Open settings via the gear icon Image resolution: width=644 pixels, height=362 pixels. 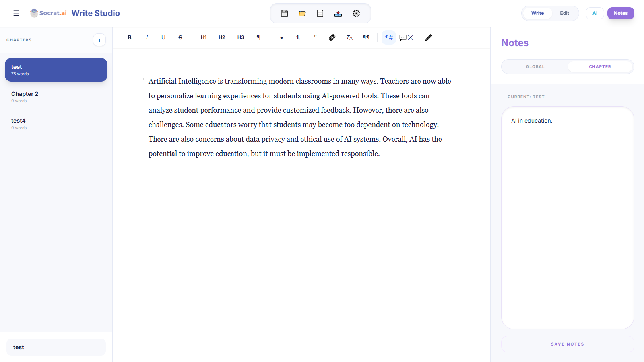[356, 13]
